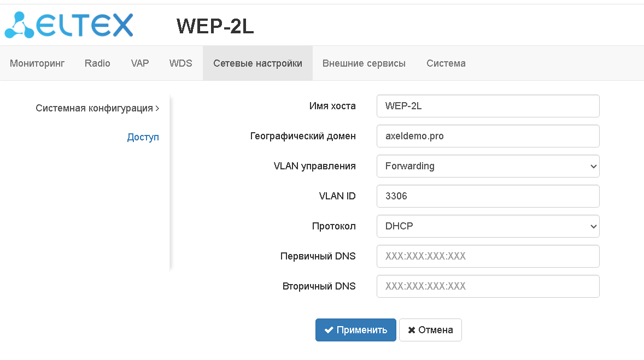644x360 pixels.
Task: Switch to the Система tab
Action: coord(446,63)
